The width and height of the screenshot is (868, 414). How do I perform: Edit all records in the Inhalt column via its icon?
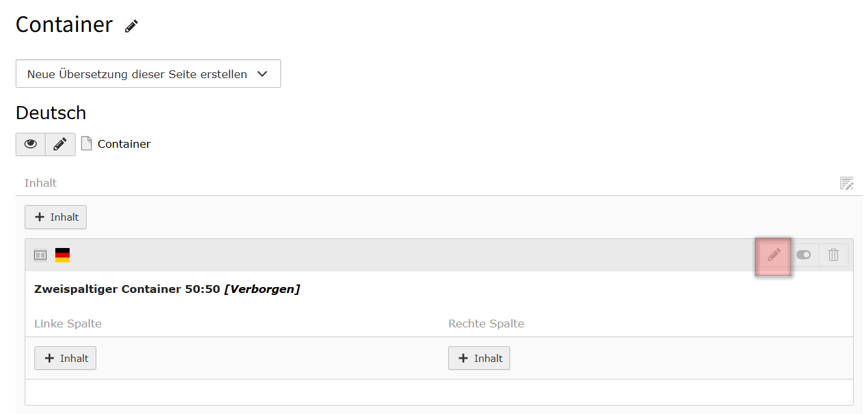847,183
